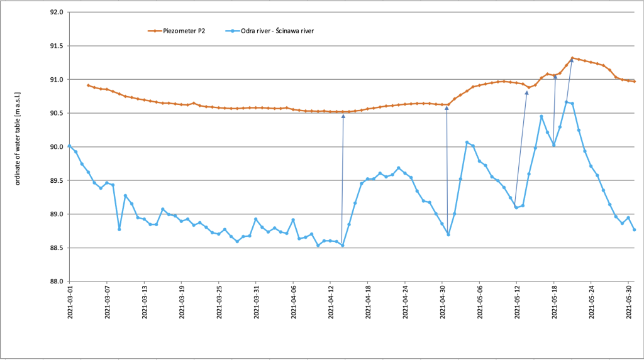Select the 2021-05-30 date axis label

coord(628,302)
